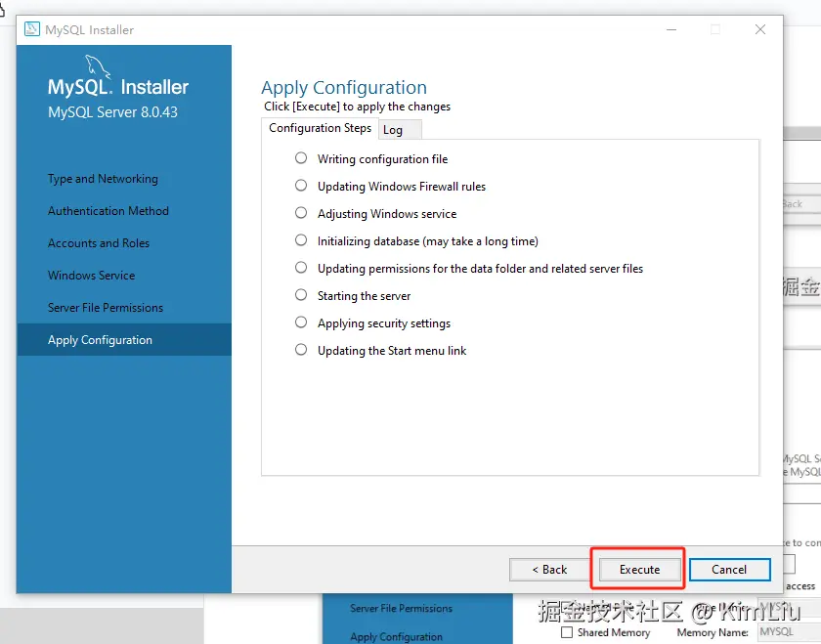Image resolution: width=821 pixels, height=644 pixels.
Task: Go to Authentication Method step
Action: [x=108, y=211]
